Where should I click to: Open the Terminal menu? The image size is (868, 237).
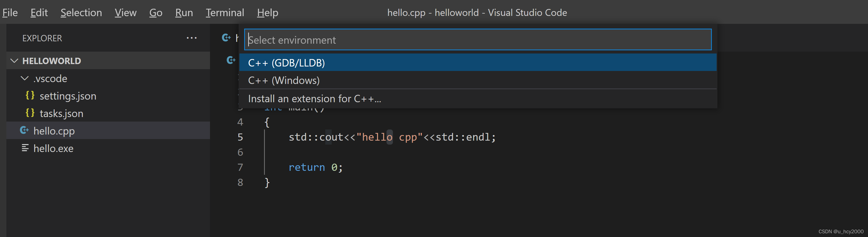click(x=225, y=12)
